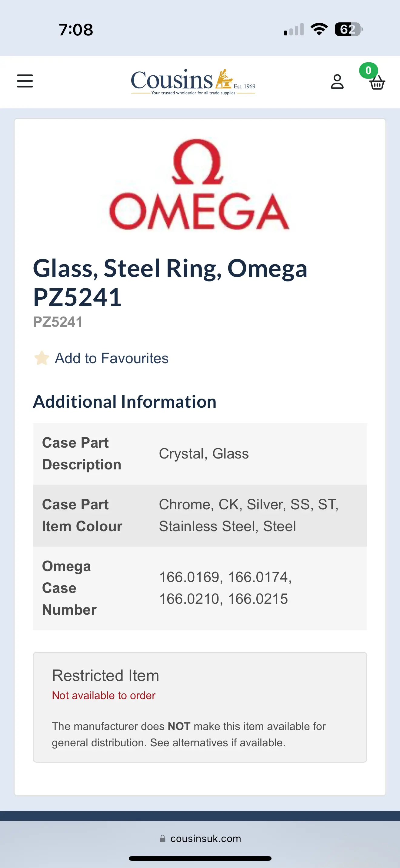Tap the Omega brand logo image
Image resolution: width=400 pixels, height=868 pixels.
[199, 184]
